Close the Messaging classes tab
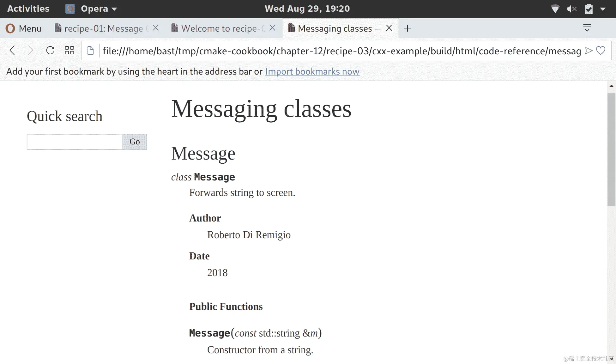 point(389,28)
